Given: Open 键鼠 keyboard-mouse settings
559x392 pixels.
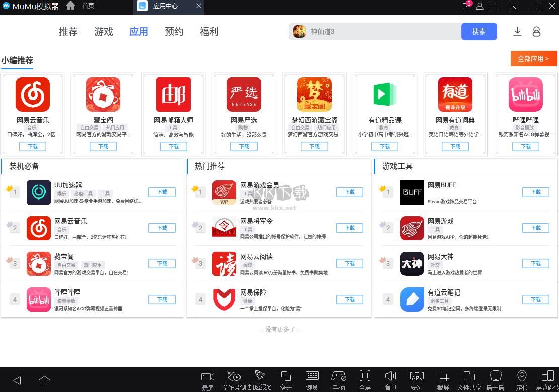Looking at the screenshot, I should coord(312,379).
